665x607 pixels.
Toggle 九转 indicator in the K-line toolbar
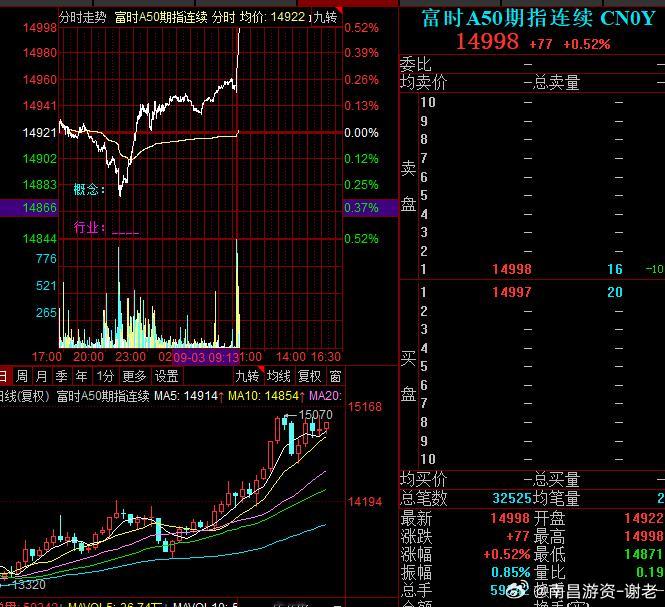click(x=248, y=376)
